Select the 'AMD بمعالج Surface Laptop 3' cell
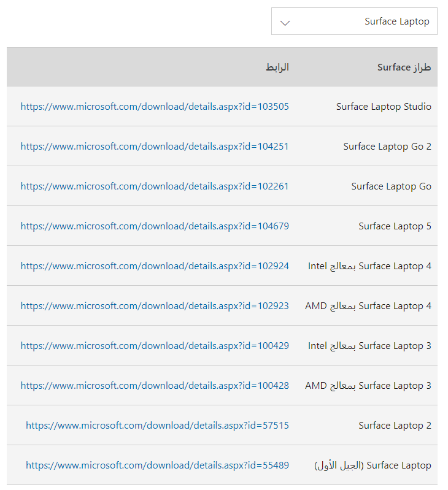Viewport: 448px width, 490px height. coord(368,385)
